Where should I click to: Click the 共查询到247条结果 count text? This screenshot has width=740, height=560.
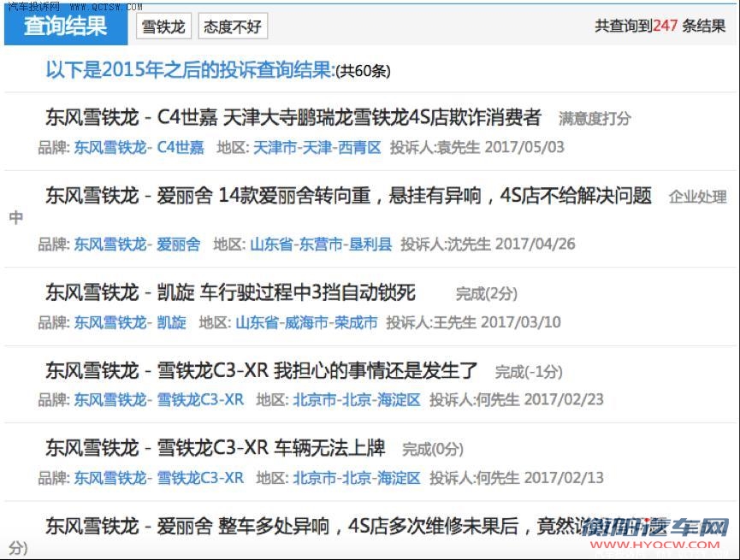pos(660,26)
